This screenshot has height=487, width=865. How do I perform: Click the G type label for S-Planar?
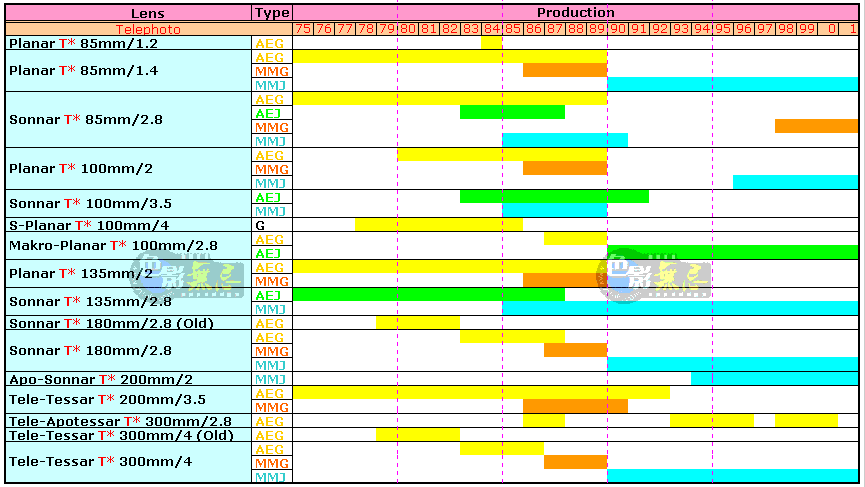(x=260, y=225)
